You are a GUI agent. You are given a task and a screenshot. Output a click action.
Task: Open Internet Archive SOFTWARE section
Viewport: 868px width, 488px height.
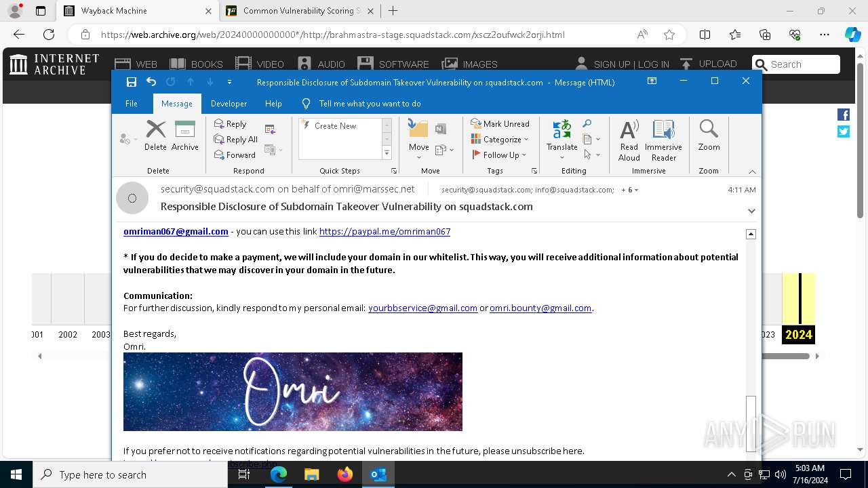pos(393,64)
